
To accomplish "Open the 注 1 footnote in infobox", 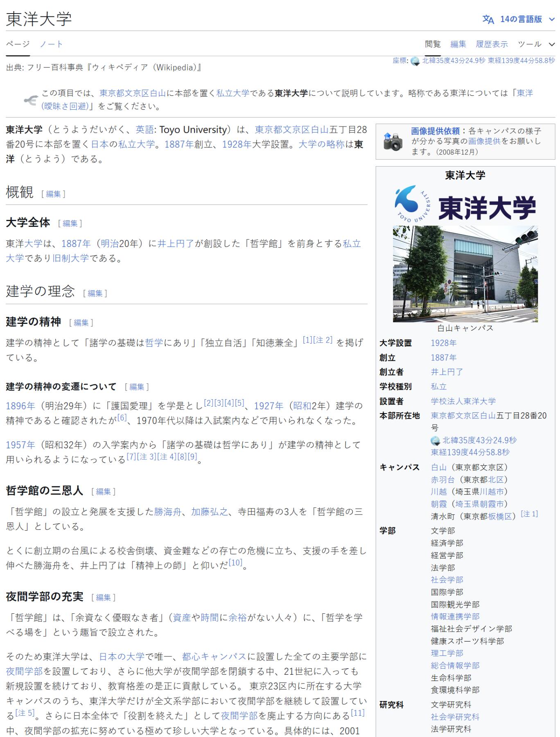I will click(529, 514).
